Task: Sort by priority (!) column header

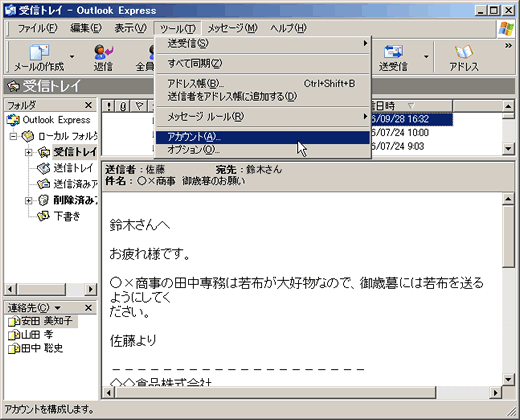Action: click(109, 106)
